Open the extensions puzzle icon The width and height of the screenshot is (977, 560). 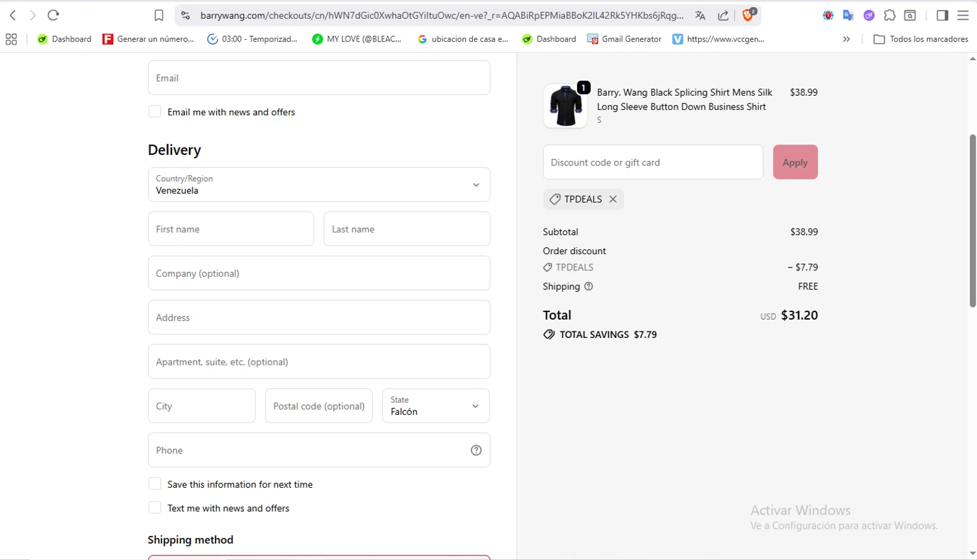click(890, 16)
